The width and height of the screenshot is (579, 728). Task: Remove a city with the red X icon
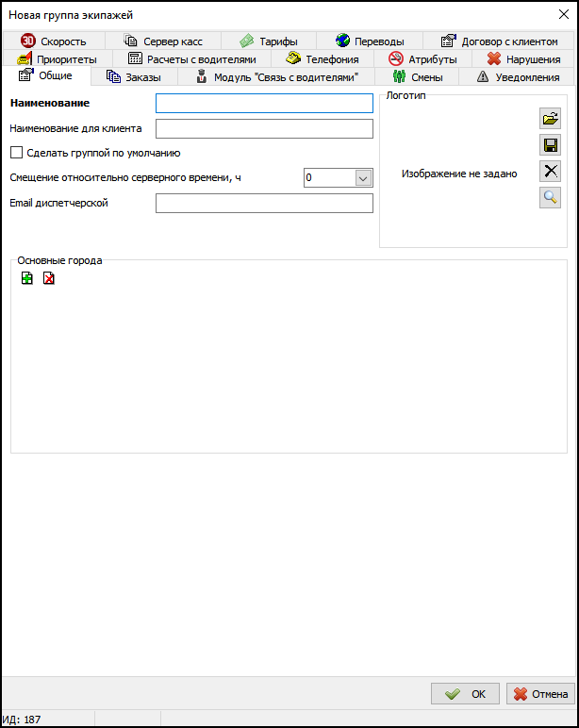pos(49,278)
